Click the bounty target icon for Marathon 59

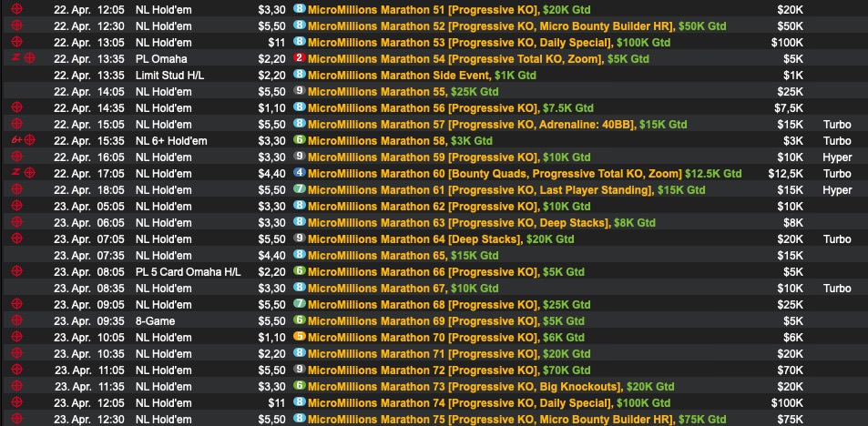(x=17, y=157)
